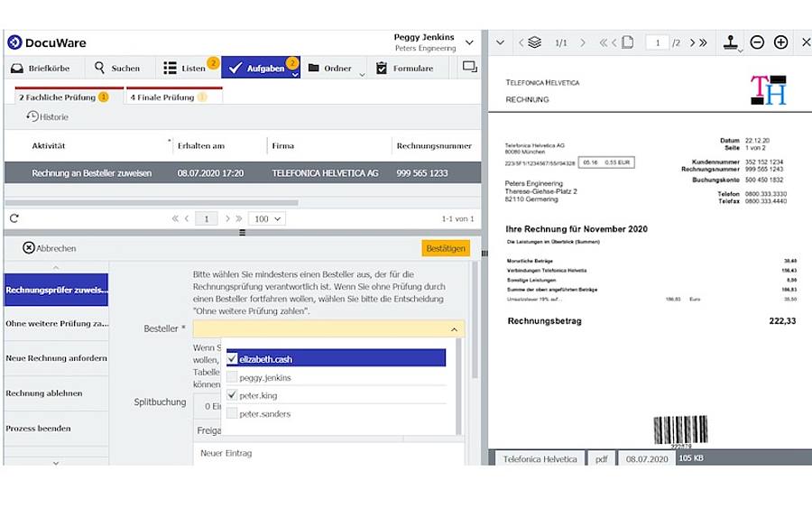812x508 pixels.
Task: Go to next page in viewer
Action: point(692,42)
